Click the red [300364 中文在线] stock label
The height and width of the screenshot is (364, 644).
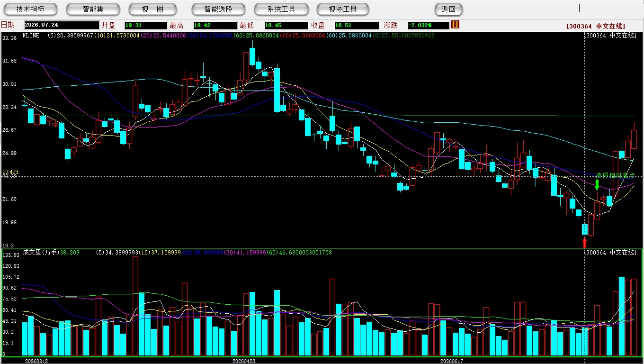click(595, 27)
